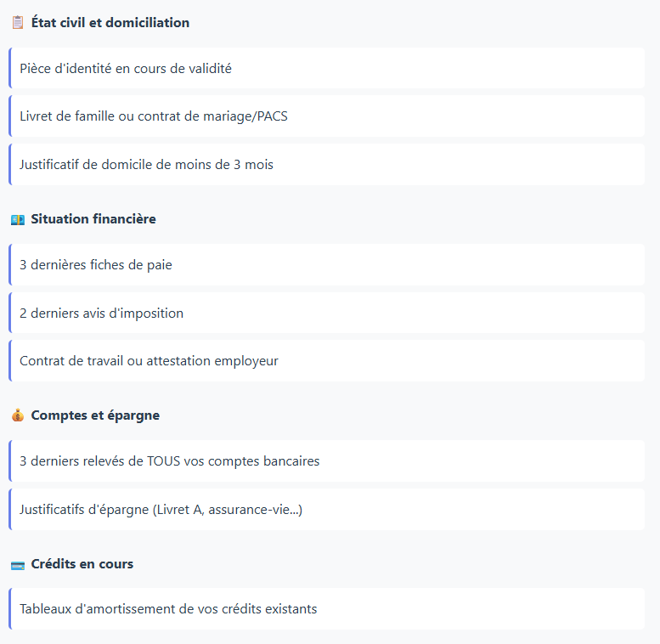Click the banknote icon beside Situation financière
Viewport: 660px width, 644px height.
[x=17, y=219]
